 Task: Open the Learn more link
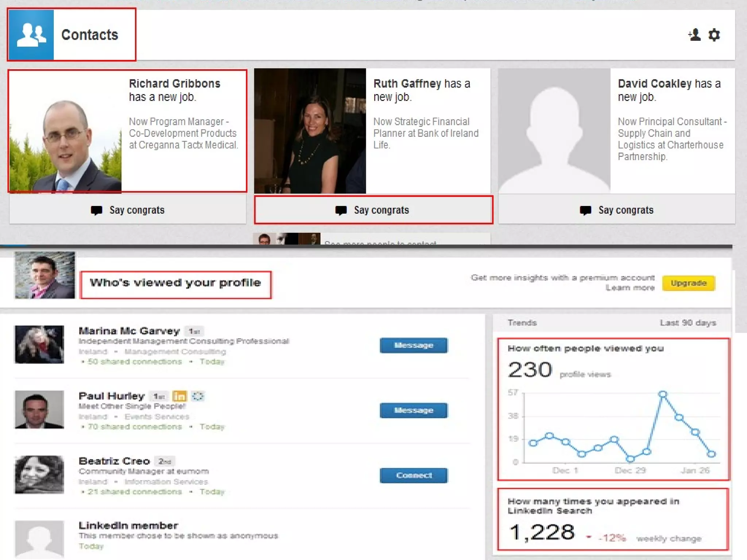point(630,288)
